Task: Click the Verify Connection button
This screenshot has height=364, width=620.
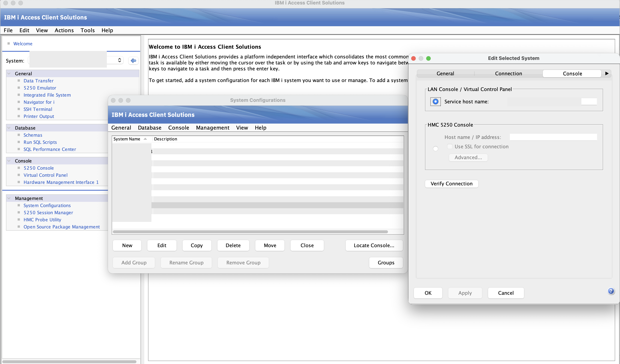Action: point(452,184)
